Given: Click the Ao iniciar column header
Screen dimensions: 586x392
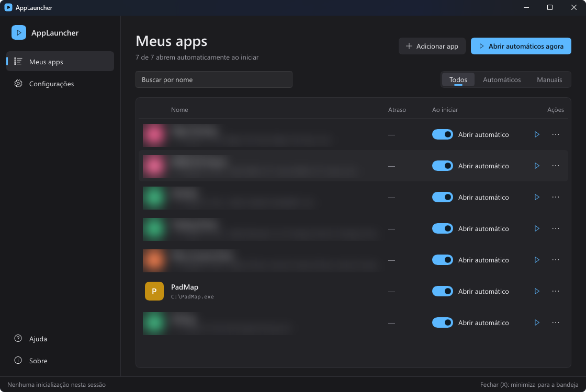Looking at the screenshot, I should [445, 110].
